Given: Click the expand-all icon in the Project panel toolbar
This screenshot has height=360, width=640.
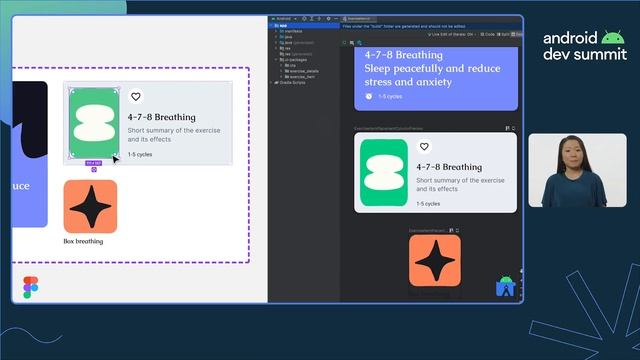Looking at the screenshot, I should [x=311, y=18].
